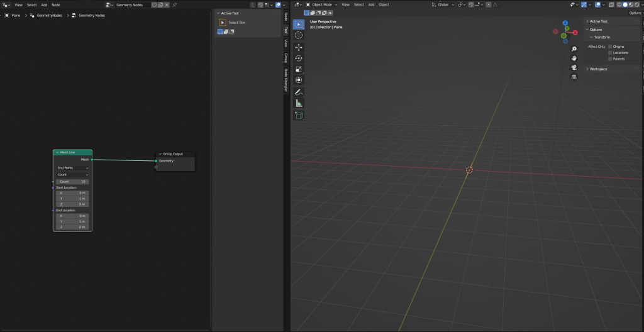Pin the Geometry Nodes node tree
The width and height of the screenshot is (644, 332).
tap(174, 4)
